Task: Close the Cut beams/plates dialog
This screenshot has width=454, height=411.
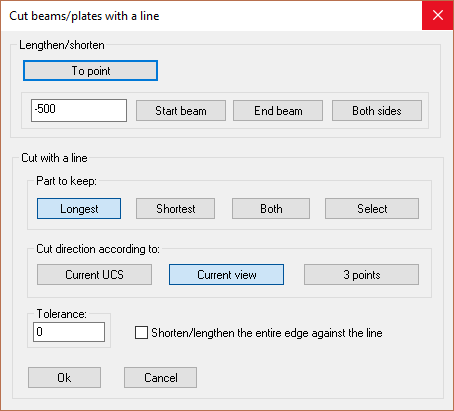Action: 438,15
